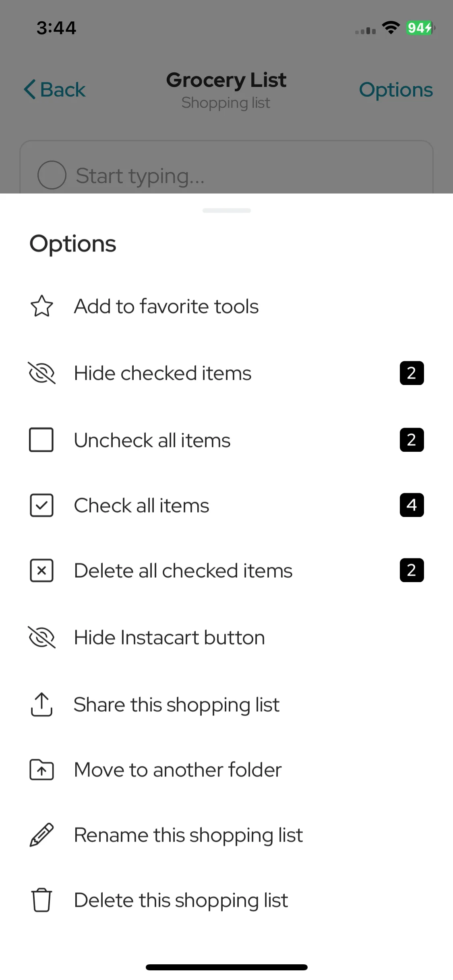
Task: Tap the count badge beside Check all items
Action: [x=412, y=505]
